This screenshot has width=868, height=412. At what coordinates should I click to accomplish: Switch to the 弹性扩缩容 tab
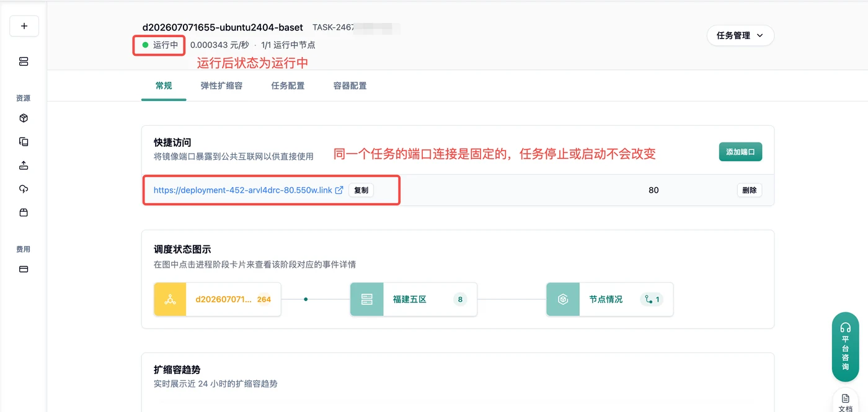click(221, 85)
